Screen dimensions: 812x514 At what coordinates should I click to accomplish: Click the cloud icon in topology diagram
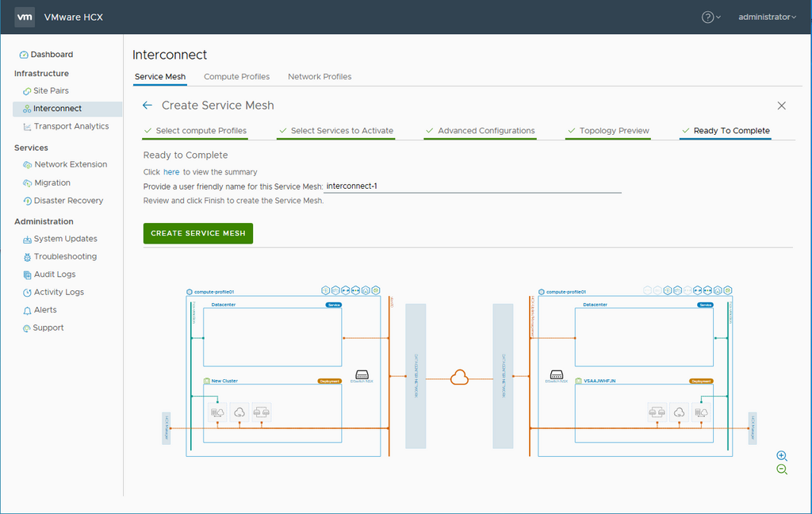(x=459, y=378)
